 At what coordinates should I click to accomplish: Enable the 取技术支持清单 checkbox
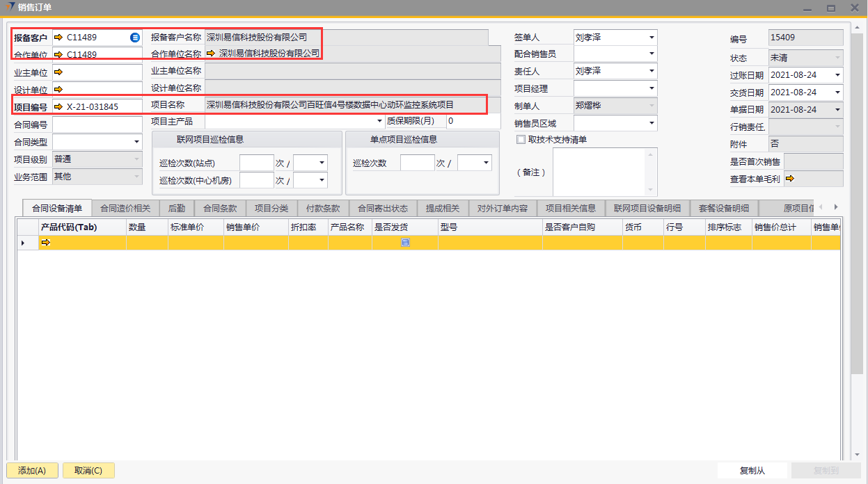click(521, 140)
